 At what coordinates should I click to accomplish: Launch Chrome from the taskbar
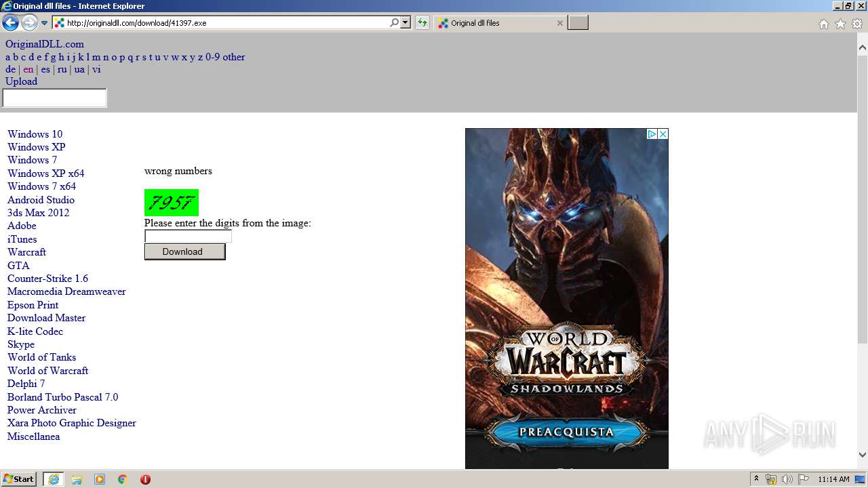(123, 479)
